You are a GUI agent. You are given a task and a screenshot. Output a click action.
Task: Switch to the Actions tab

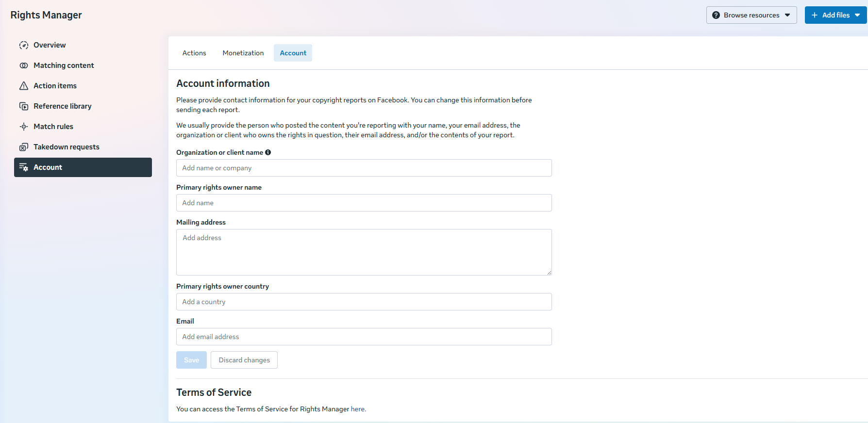pos(194,53)
